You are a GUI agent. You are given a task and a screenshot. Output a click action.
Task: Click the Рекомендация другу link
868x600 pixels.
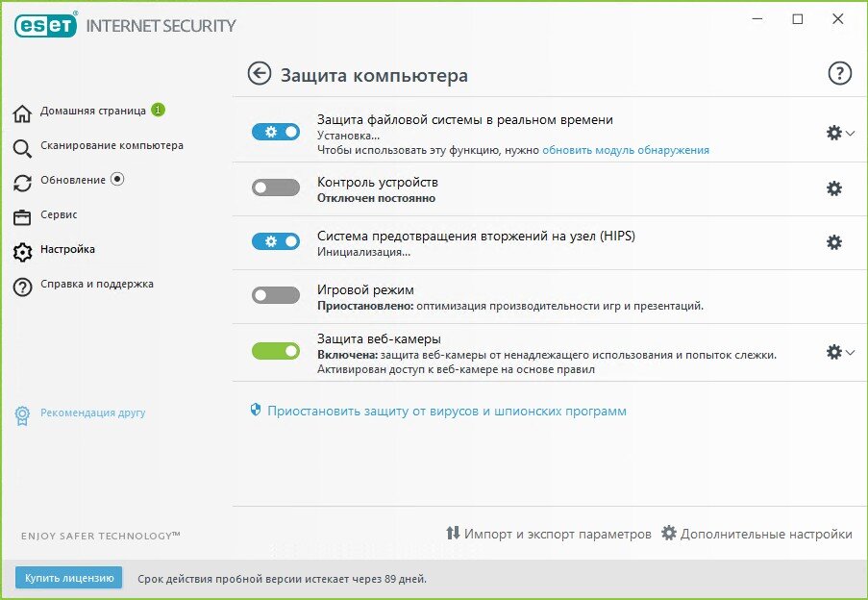[x=92, y=412]
